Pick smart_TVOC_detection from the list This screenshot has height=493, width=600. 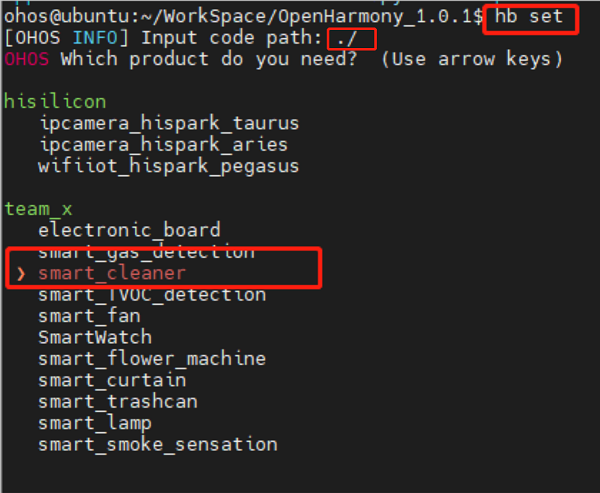(x=152, y=294)
